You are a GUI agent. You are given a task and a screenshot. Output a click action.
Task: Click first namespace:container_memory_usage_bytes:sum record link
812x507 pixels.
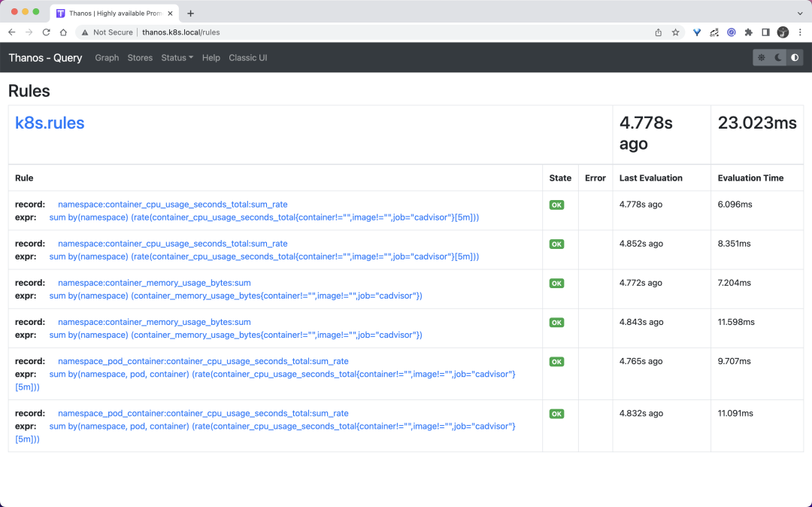click(154, 283)
